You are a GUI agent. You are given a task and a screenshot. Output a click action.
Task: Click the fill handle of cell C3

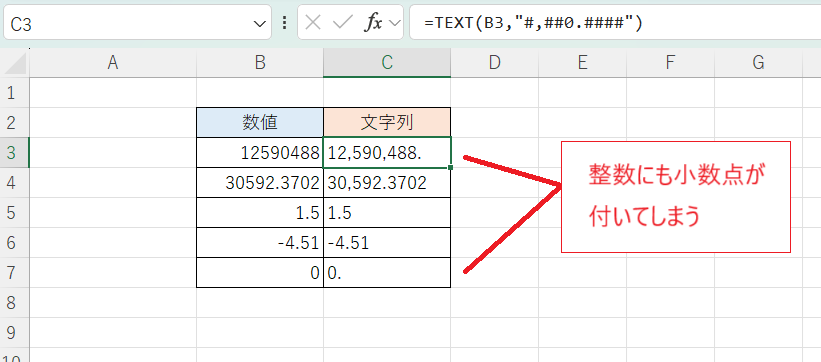pyautogui.click(x=451, y=167)
